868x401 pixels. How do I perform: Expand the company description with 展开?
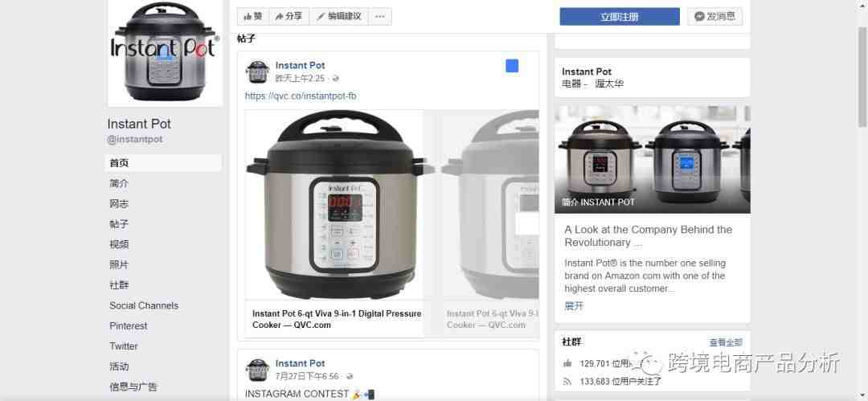(x=574, y=305)
